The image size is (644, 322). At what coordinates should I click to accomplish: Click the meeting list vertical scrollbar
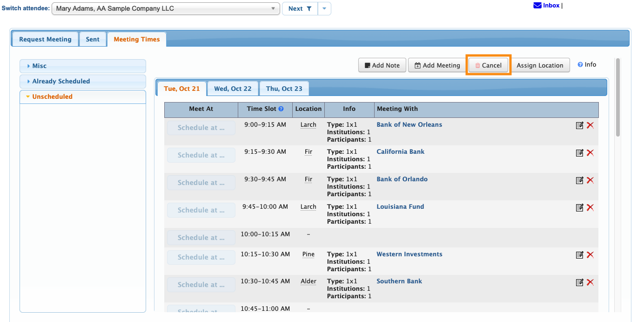tap(618, 97)
